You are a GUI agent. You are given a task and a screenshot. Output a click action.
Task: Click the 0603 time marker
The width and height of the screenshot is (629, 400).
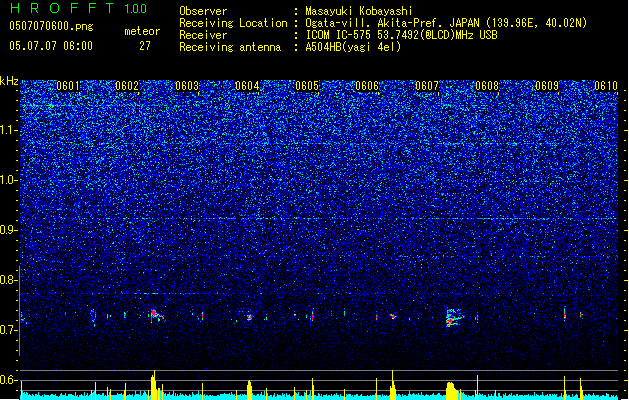pos(187,86)
